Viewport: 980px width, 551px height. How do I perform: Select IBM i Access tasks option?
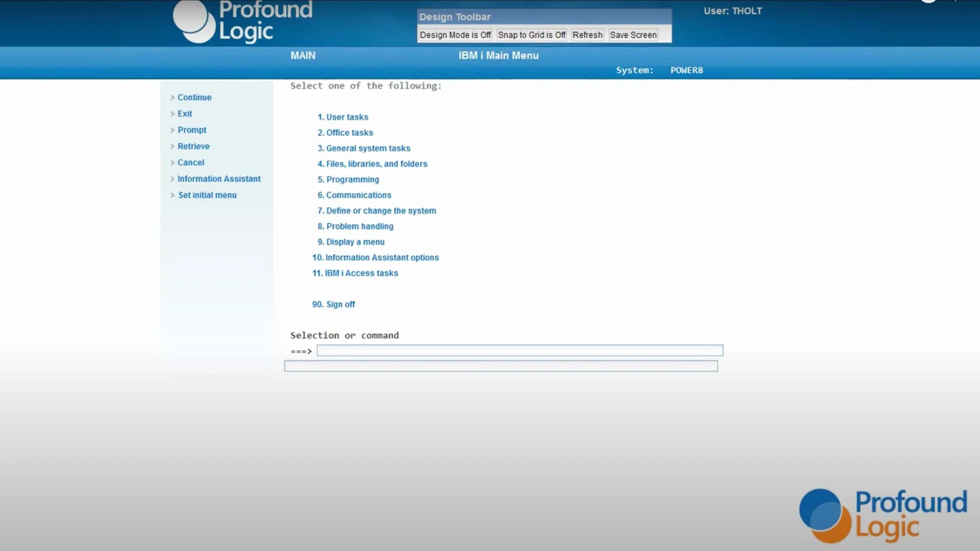(x=355, y=273)
